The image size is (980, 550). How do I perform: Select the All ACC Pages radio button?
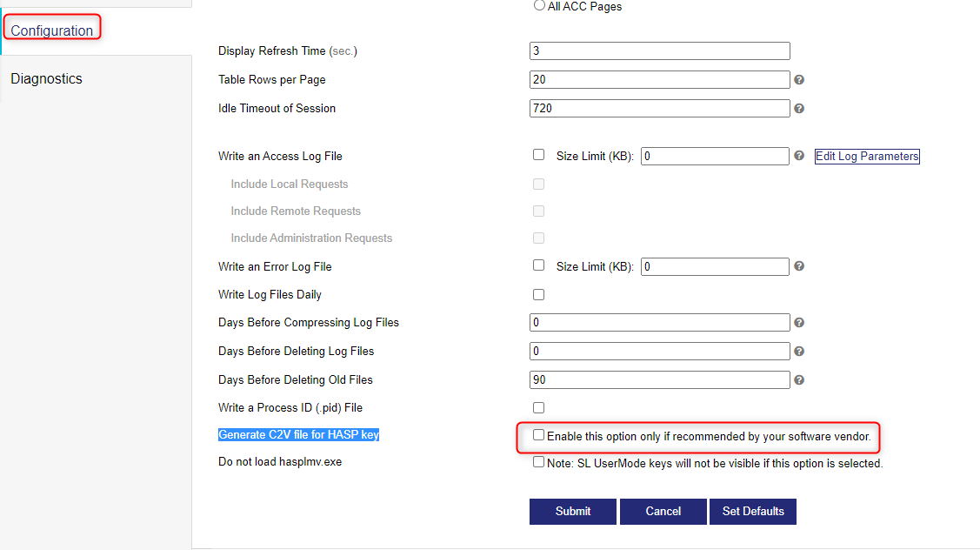(x=540, y=5)
